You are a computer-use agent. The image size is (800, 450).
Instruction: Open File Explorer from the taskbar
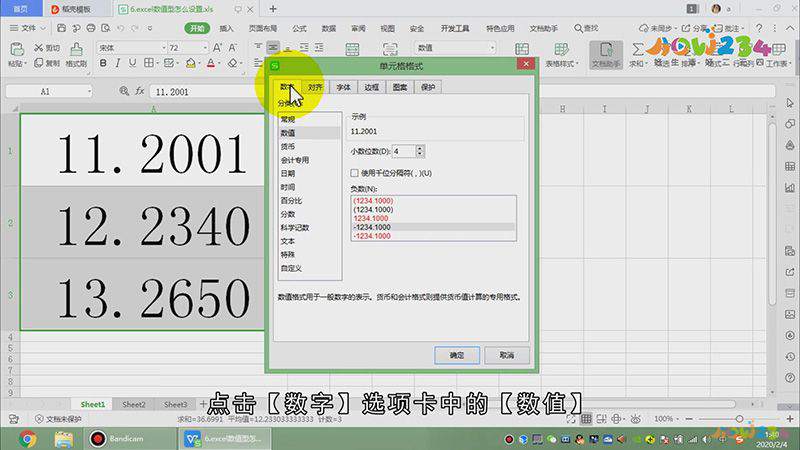[63, 439]
